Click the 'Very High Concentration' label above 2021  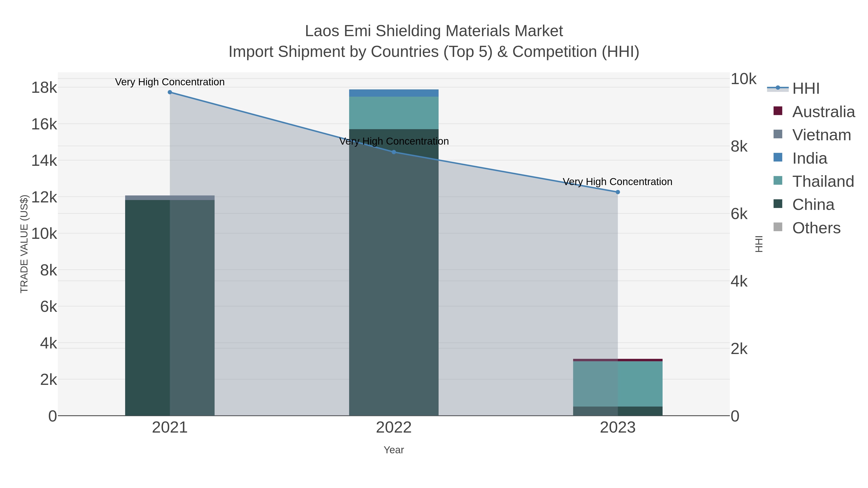click(x=170, y=82)
